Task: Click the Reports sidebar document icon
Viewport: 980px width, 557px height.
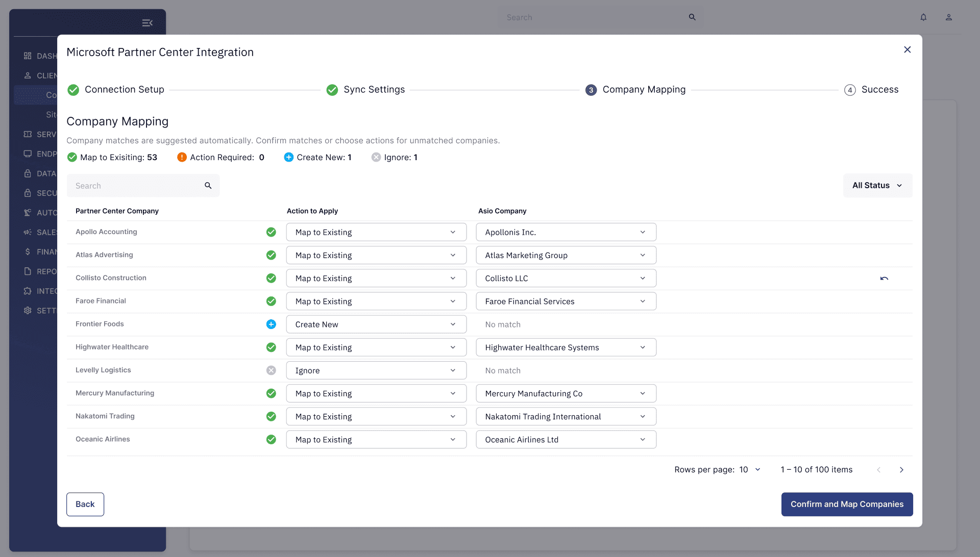Action: click(28, 271)
